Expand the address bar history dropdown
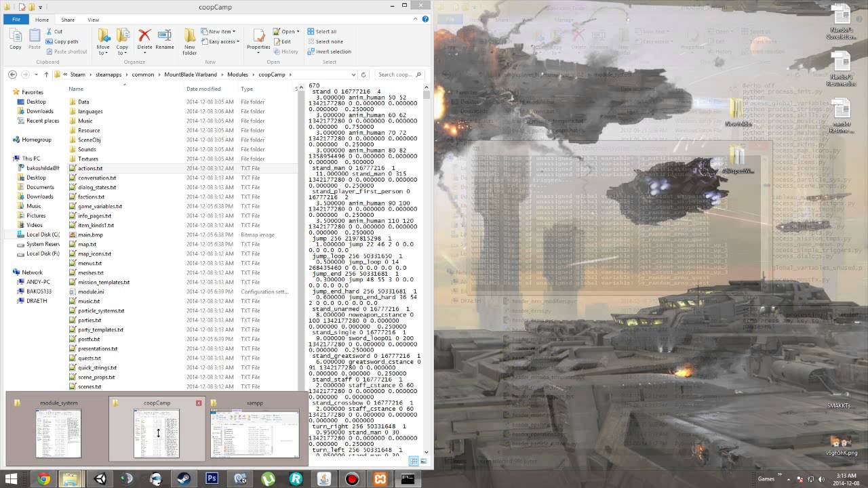Image resolution: width=868 pixels, height=488 pixels. point(353,75)
